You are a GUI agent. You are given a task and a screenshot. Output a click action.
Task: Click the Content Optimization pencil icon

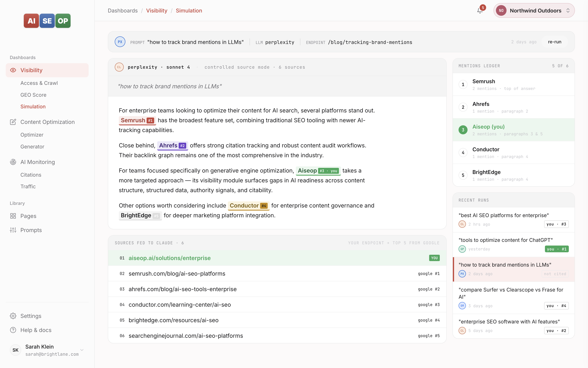13,122
